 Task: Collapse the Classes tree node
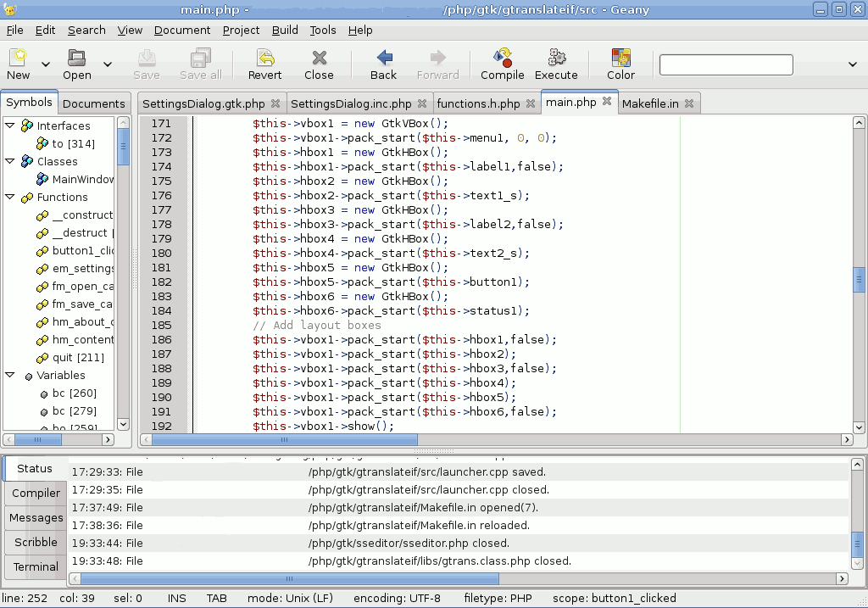(9, 161)
